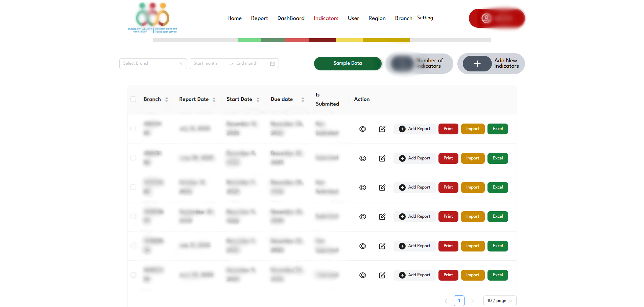Sort by Branch column arrows
Screen dimensions: 644x307
click(x=167, y=100)
